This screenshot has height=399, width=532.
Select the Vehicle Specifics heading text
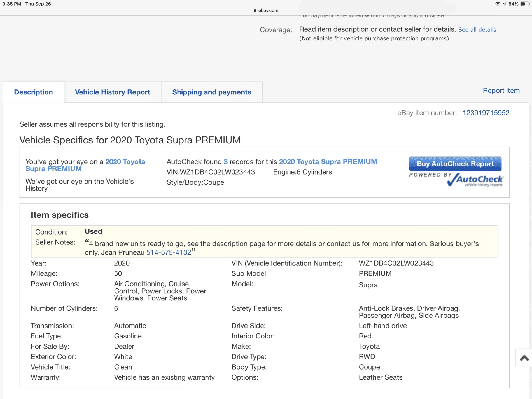130,140
